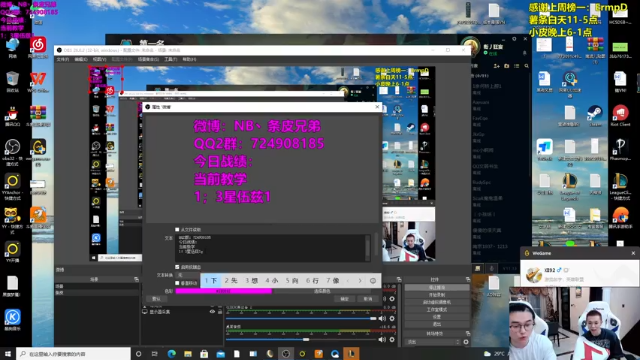Click 工作室模式 in OBS controls
640x360 pixels.
[x=437, y=309]
